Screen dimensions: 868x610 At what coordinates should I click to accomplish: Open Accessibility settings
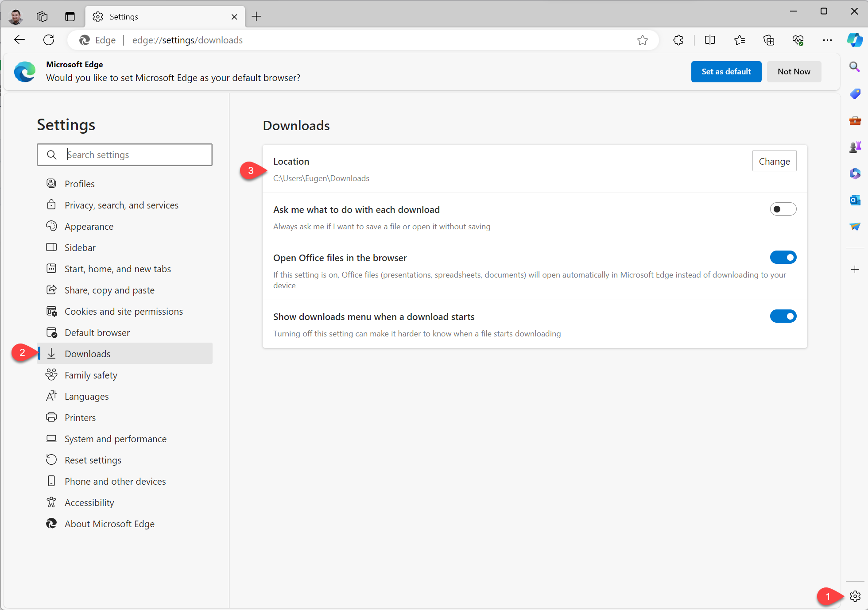click(124, 502)
